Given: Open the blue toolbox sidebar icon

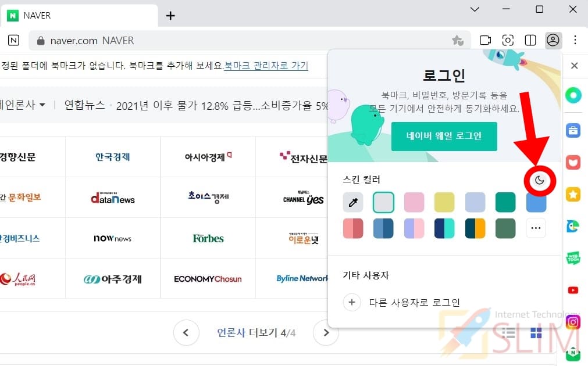Looking at the screenshot, I should tap(573, 130).
